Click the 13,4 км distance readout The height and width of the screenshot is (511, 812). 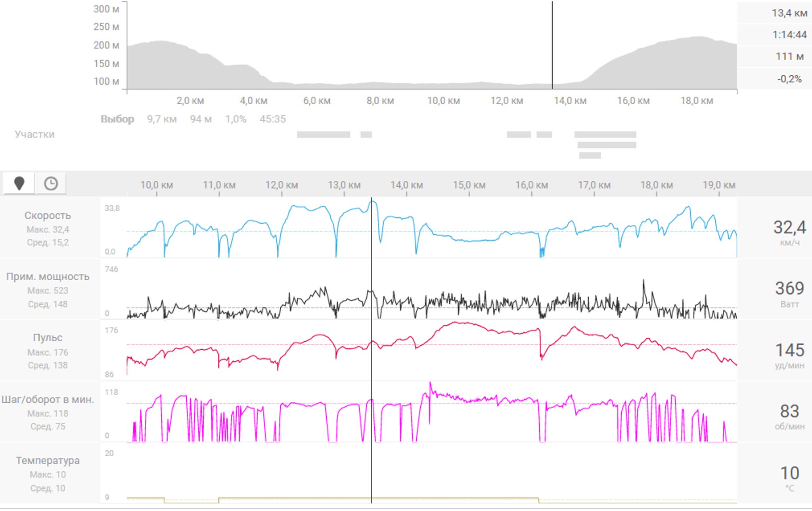point(789,13)
